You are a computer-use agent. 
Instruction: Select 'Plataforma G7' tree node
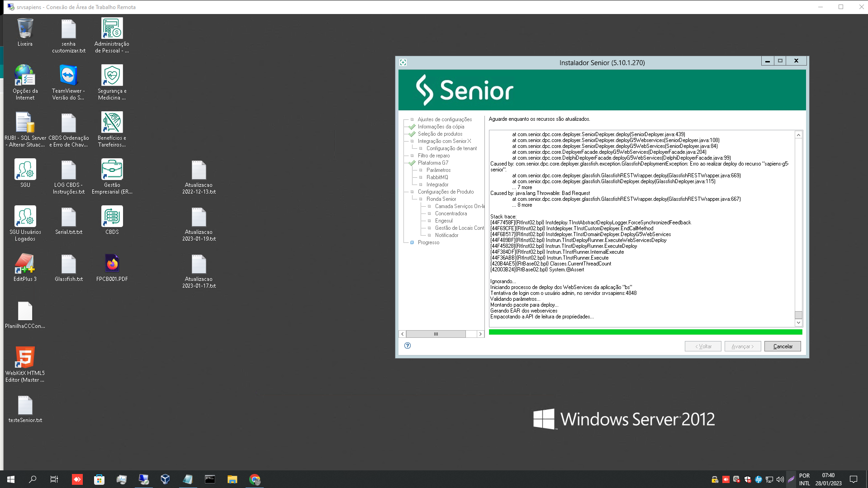coord(433,163)
